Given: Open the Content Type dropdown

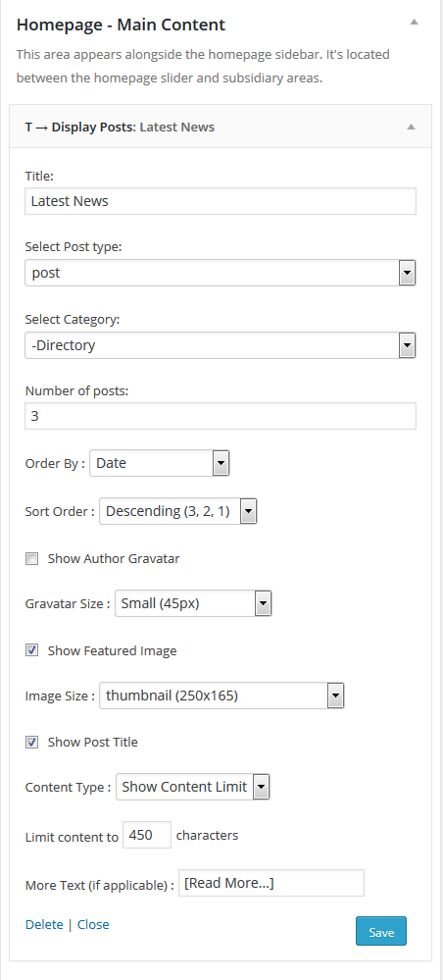Looking at the screenshot, I should [x=192, y=787].
